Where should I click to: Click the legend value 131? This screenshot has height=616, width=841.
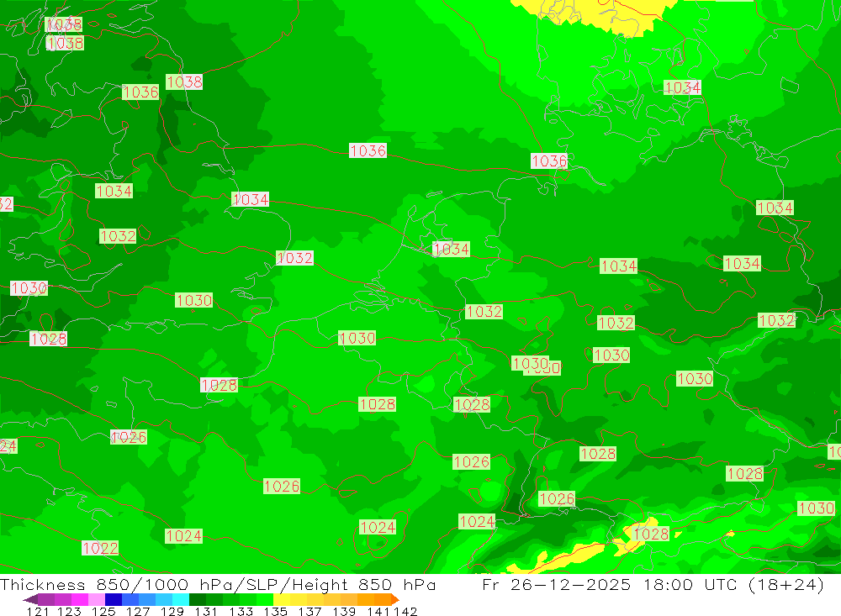click(x=206, y=611)
